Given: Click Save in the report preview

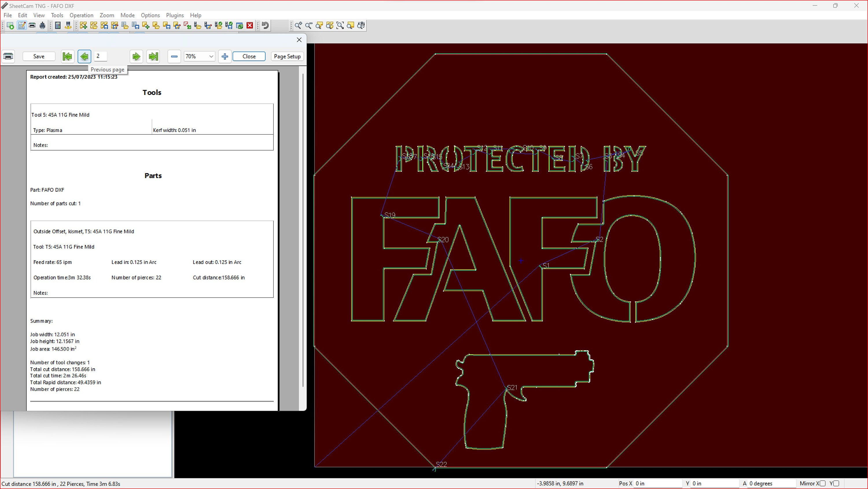Looking at the screenshot, I should 38,56.
